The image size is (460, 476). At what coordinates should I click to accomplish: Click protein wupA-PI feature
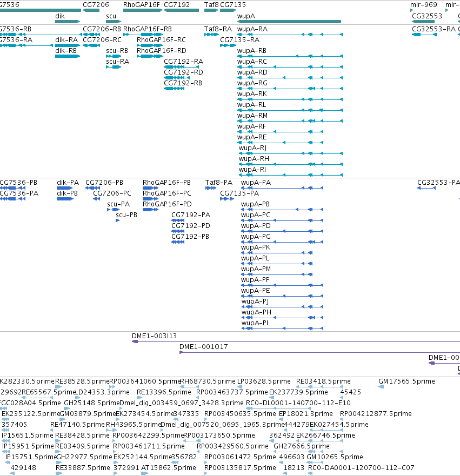[282, 328]
